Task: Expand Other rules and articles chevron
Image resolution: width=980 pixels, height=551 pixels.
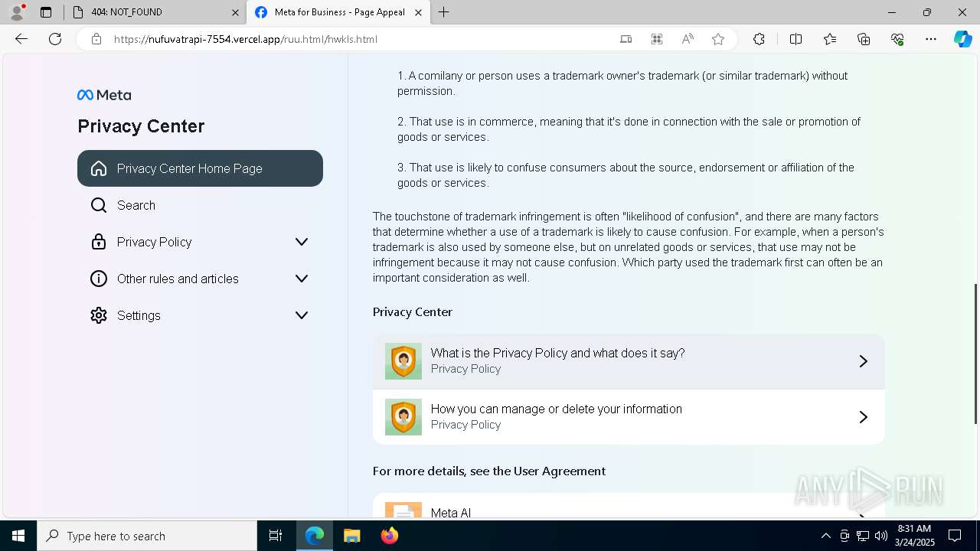Action: (x=302, y=279)
